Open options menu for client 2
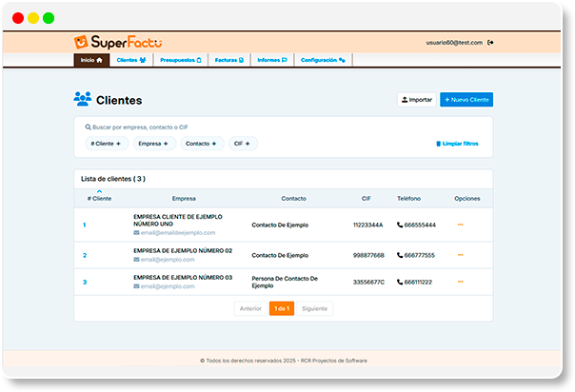This screenshot has height=392, width=575. [x=461, y=255]
